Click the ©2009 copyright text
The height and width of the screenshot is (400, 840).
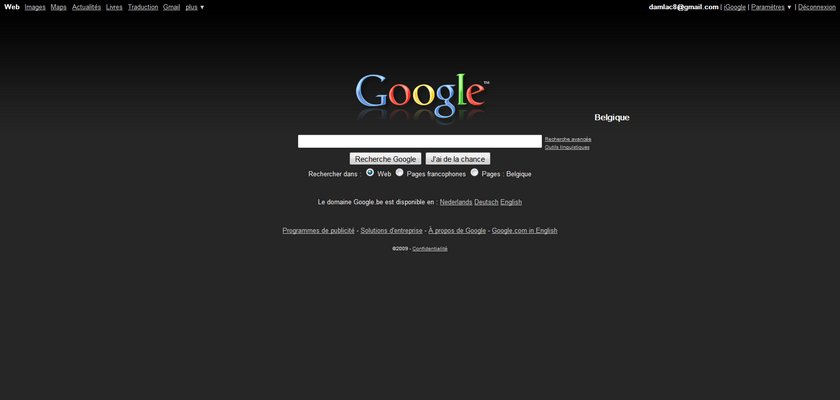pos(400,249)
